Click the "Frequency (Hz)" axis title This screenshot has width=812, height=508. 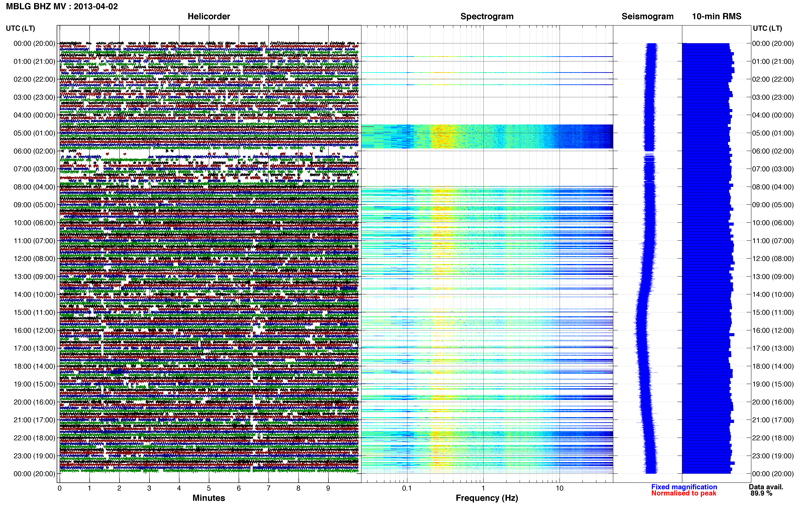click(487, 498)
